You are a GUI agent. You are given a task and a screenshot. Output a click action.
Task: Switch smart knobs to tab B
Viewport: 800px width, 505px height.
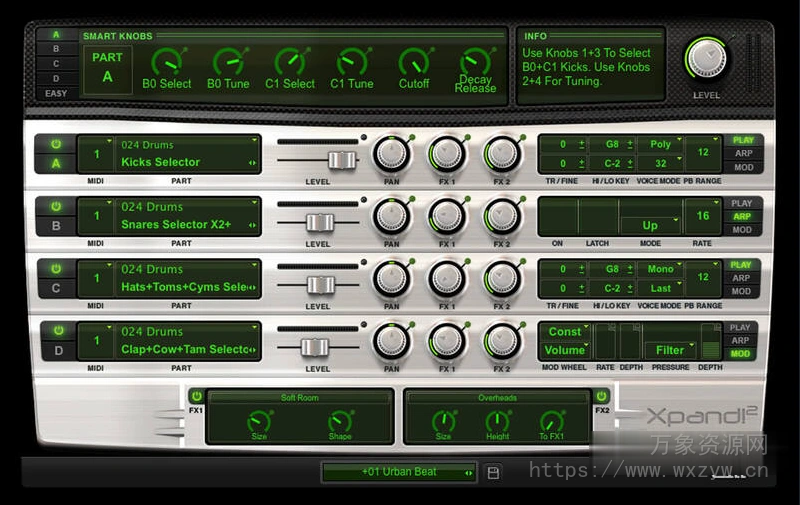point(56,49)
